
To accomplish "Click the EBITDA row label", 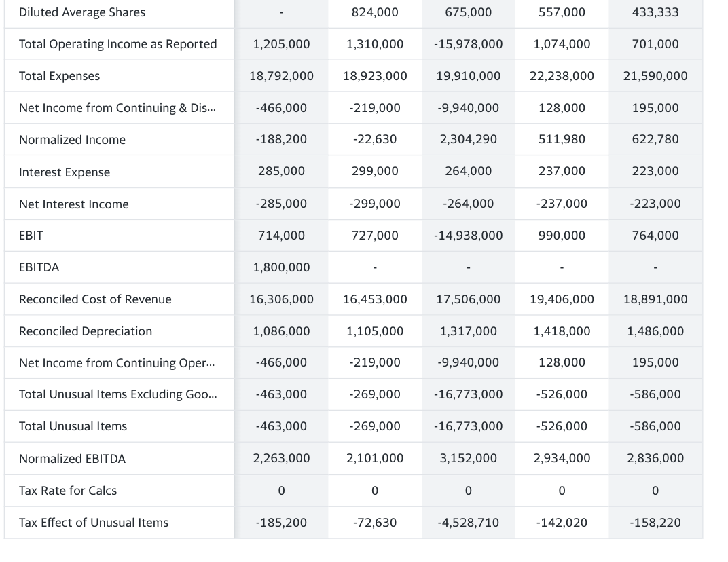I will click(x=39, y=267).
